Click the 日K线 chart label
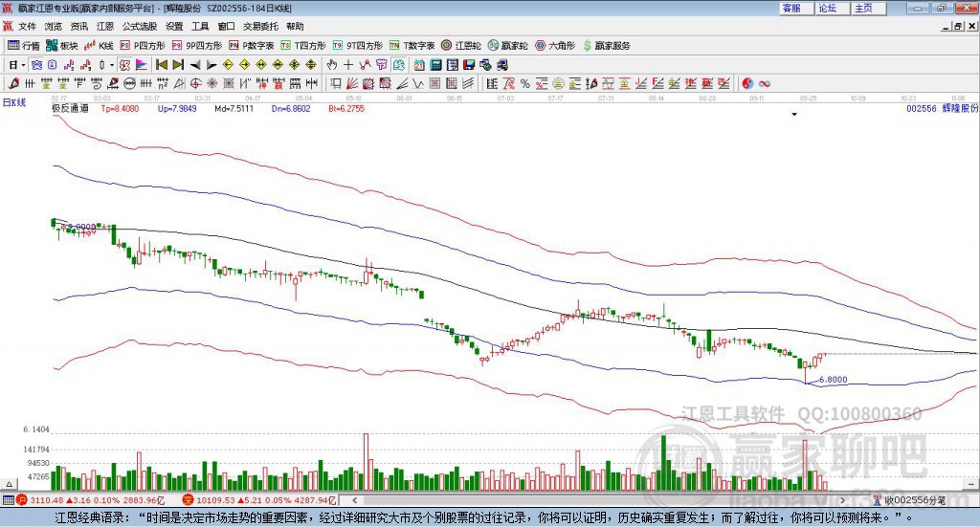This screenshot has width=980, height=527. coord(13,102)
